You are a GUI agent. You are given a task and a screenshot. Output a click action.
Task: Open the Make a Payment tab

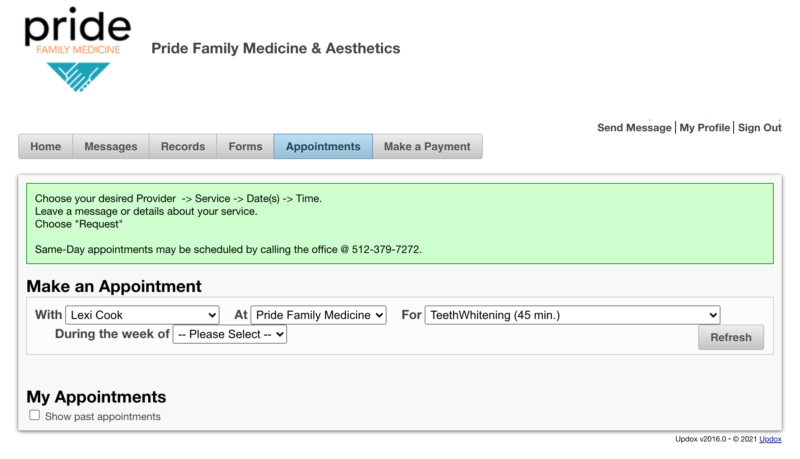(x=427, y=146)
